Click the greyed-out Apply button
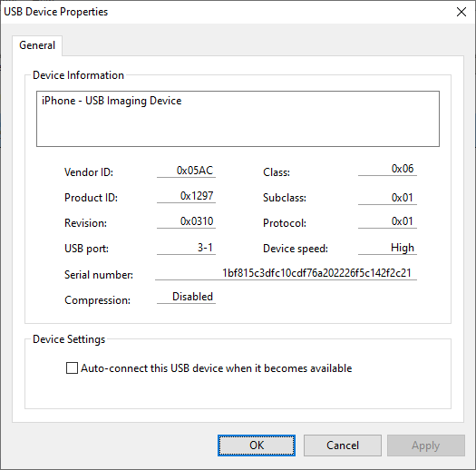The height and width of the screenshot is (470, 476). click(425, 446)
